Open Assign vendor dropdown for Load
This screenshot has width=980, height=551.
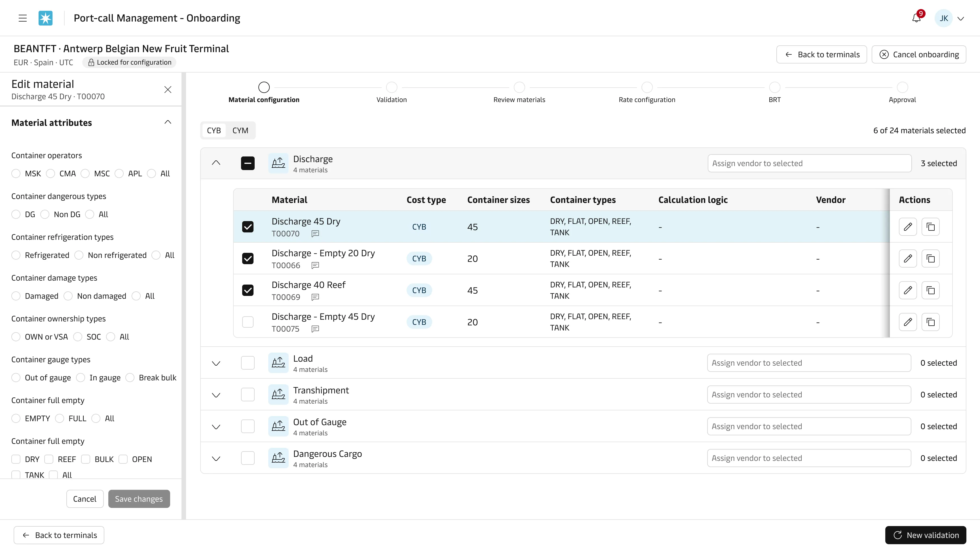coord(809,363)
